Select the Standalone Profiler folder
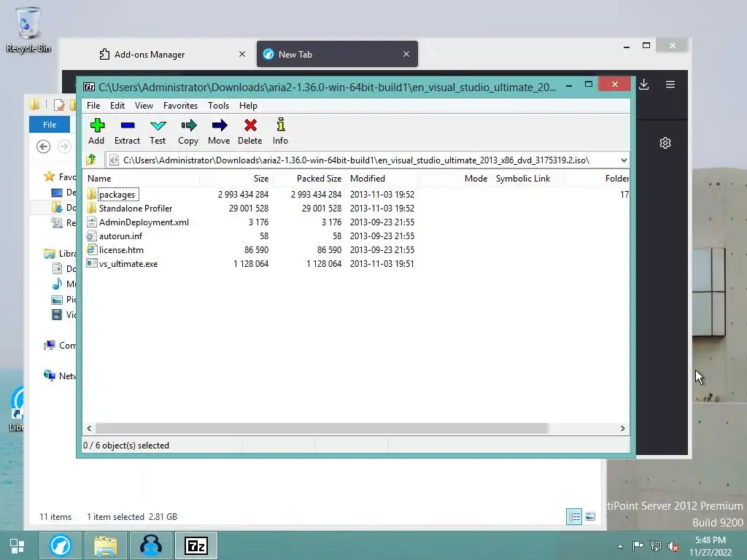 (135, 208)
